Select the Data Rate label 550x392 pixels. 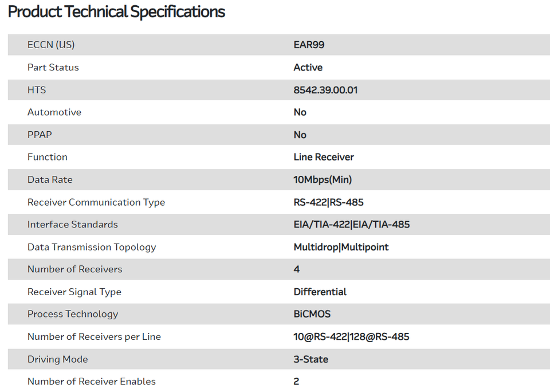50,179
